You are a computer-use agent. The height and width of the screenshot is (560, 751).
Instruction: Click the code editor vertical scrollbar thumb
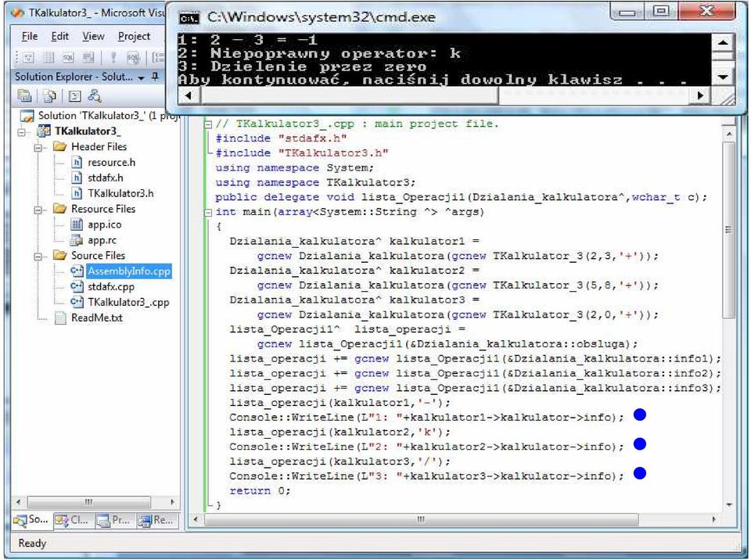tap(729, 230)
